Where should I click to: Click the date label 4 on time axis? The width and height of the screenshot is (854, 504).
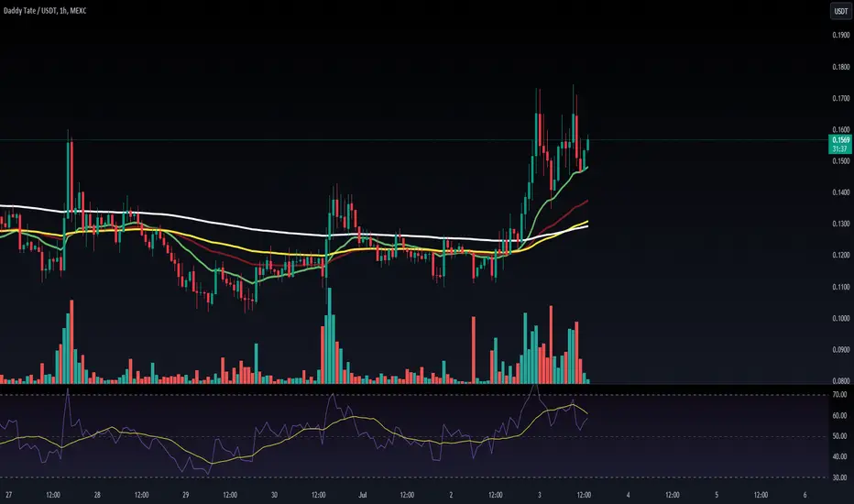628,495
